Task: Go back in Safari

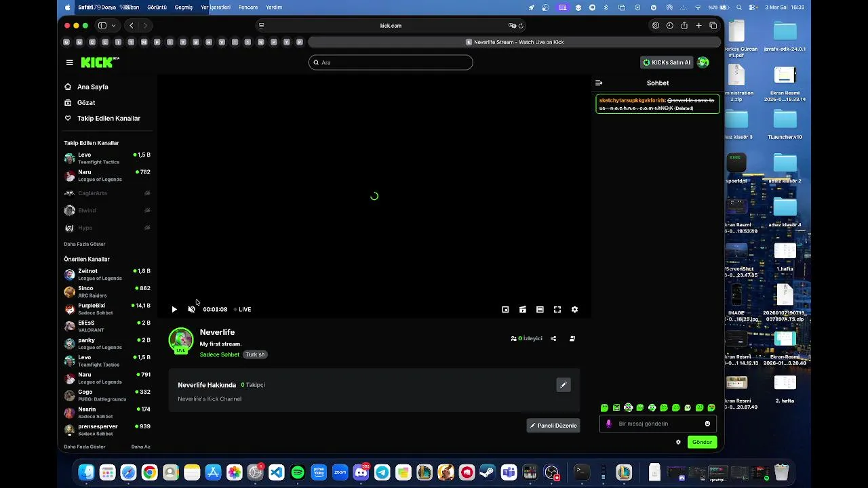Action: coord(131,26)
